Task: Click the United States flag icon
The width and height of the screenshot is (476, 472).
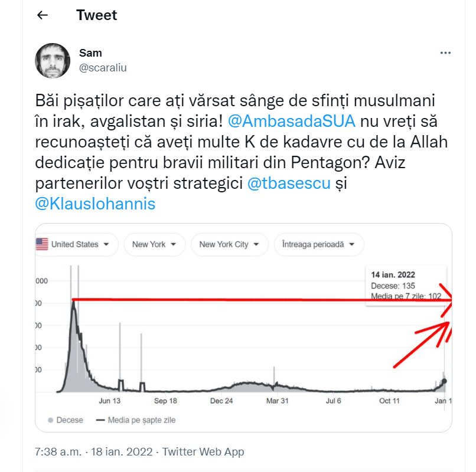Action: (x=42, y=244)
